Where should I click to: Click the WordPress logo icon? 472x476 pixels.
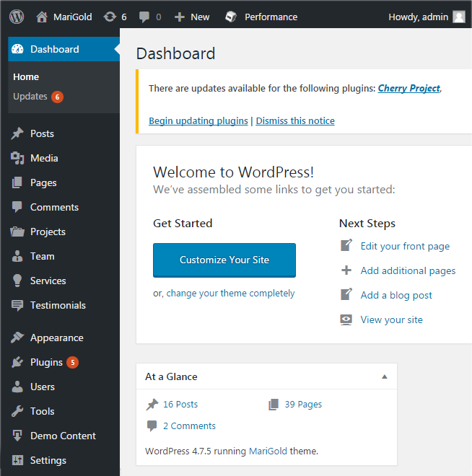[x=17, y=17]
